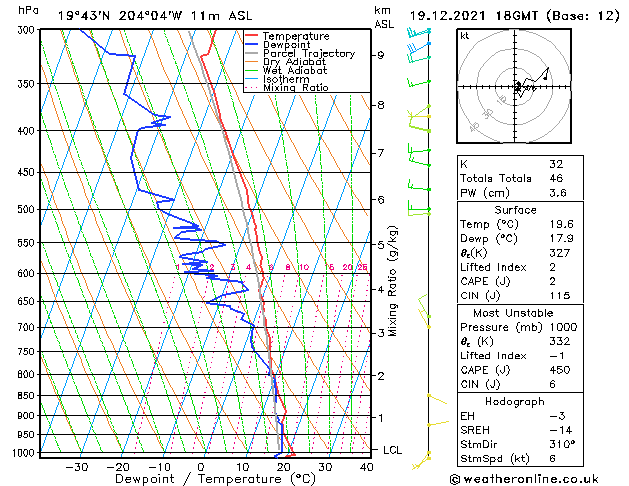Viewport: 629px width, 486px height.
Task: Click the 'Dry Adiabat' legend entry
Action: point(294,62)
